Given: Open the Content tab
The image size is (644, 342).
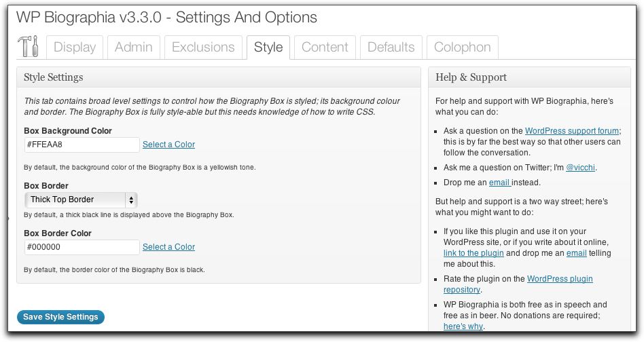Looking at the screenshot, I should tap(325, 47).
